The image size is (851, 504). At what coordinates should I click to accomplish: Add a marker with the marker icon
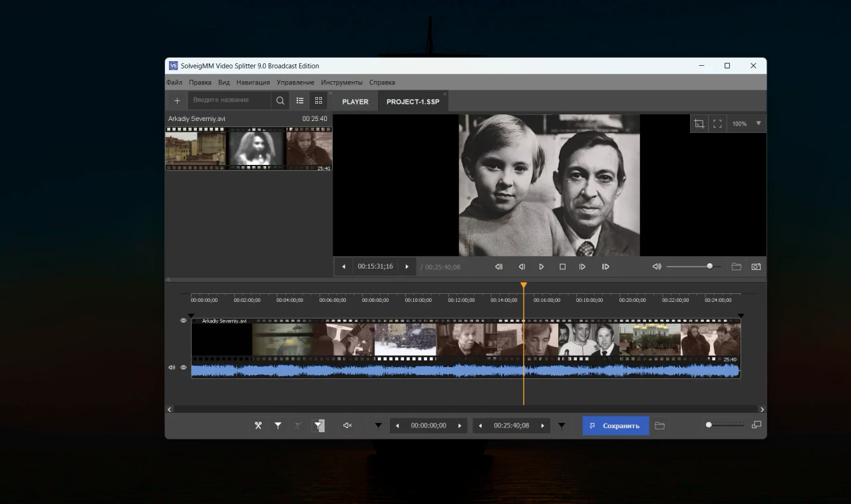[x=278, y=426]
